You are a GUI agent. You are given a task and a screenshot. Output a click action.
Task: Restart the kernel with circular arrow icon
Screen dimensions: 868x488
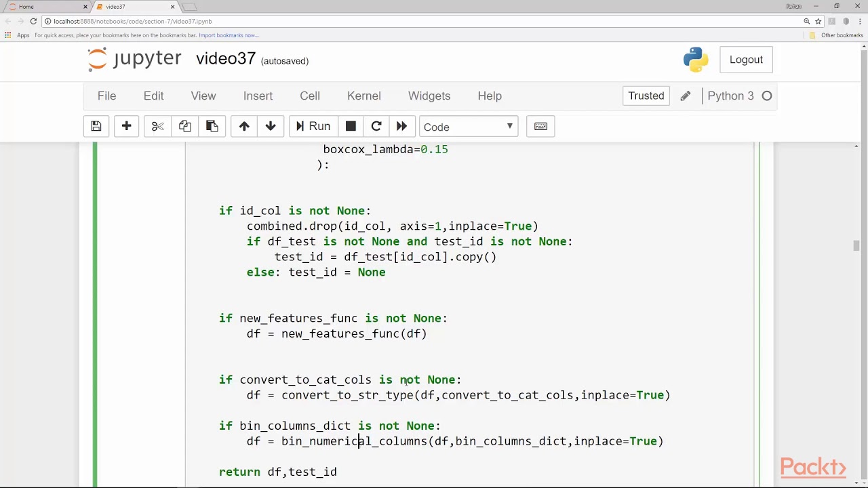376,127
